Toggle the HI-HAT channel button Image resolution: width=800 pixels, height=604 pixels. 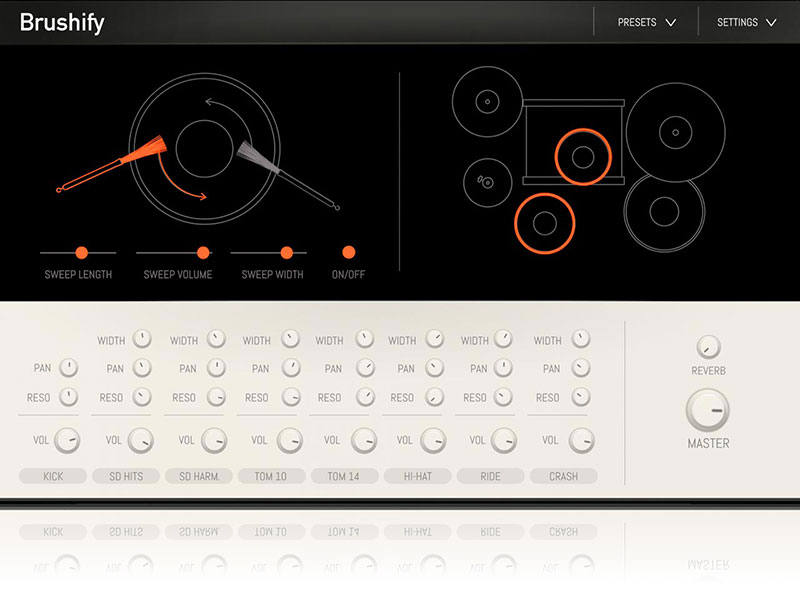point(417,476)
